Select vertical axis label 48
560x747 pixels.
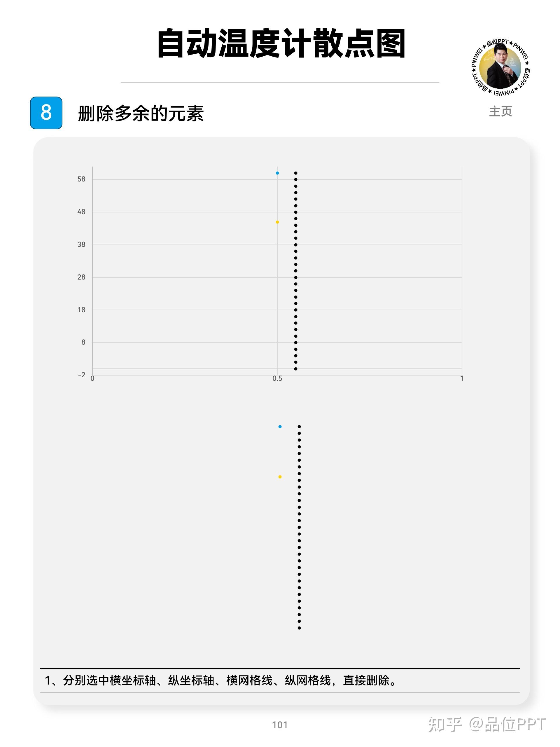tap(81, 212)
